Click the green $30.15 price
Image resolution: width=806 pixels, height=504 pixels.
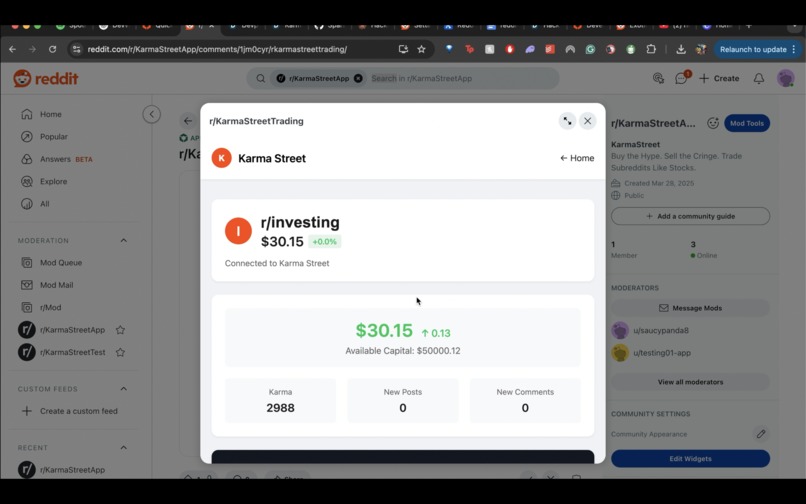pos(384,330)
